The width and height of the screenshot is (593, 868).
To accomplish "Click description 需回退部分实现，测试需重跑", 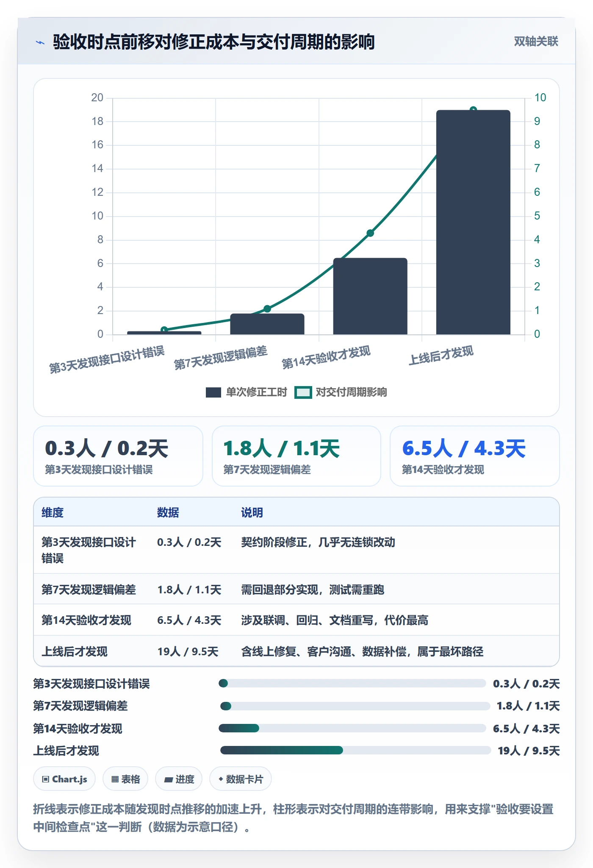I will click(313, 590).
